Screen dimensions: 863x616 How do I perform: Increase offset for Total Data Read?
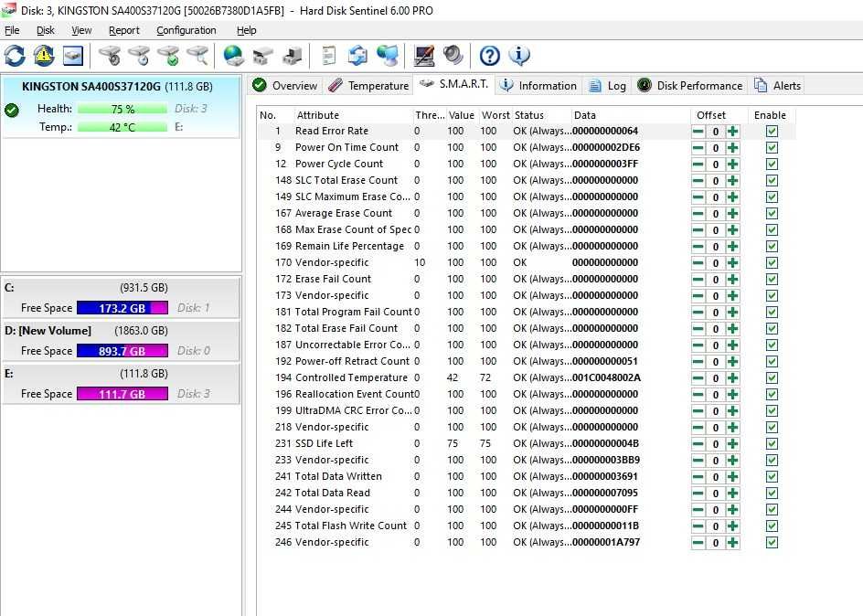click(732, 494)
